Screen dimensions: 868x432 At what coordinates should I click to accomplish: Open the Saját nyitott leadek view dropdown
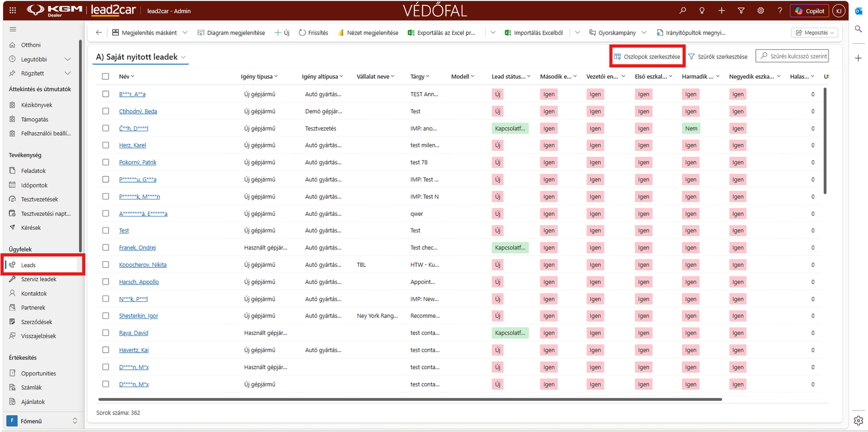(141, 57)
